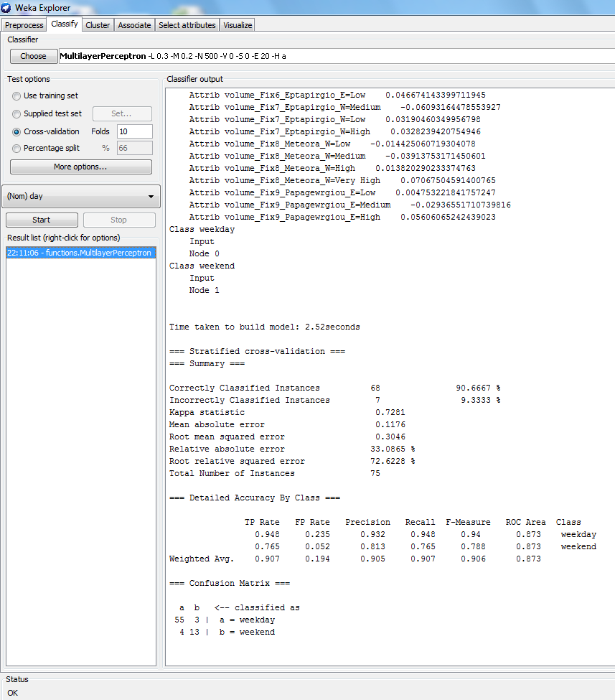This screenshot has width=615, height=700.
Task: Open the Cluster tab
Action: pyautogui.click(x=98, y=25)
